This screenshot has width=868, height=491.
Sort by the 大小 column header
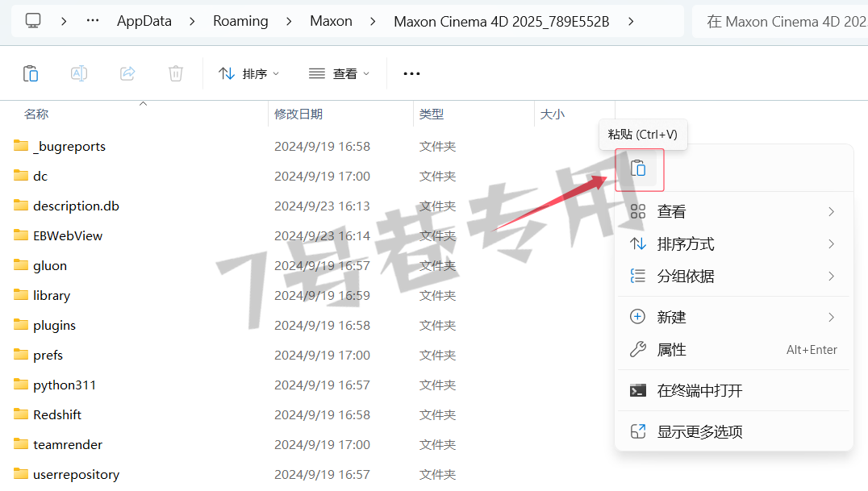(x=553, y=114)
